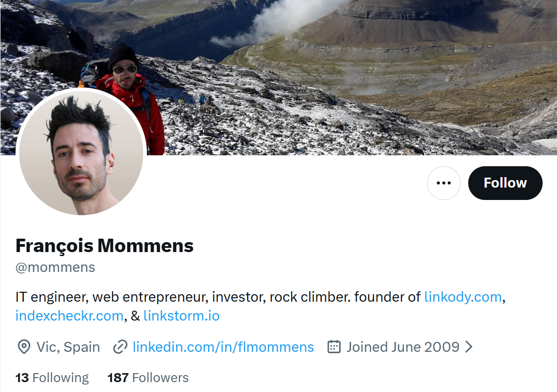
Task: Open linkstorm.io from the bio
Action: [181, 316]
